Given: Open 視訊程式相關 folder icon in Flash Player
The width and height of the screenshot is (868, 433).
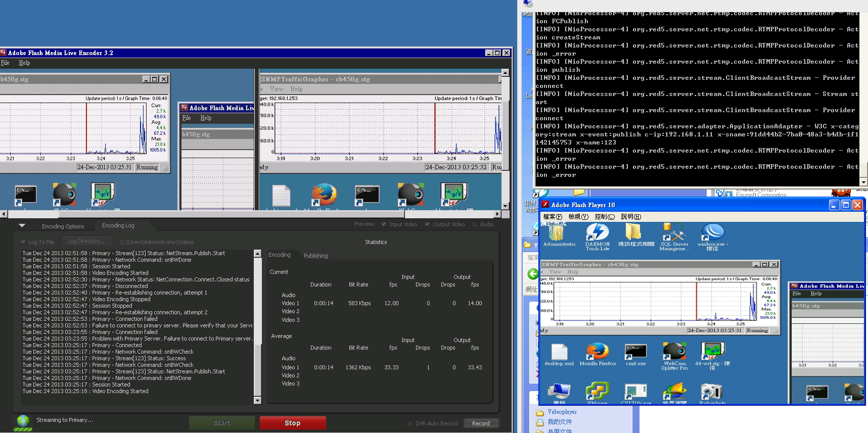Looking at the screenshot, I should (633, 231).
